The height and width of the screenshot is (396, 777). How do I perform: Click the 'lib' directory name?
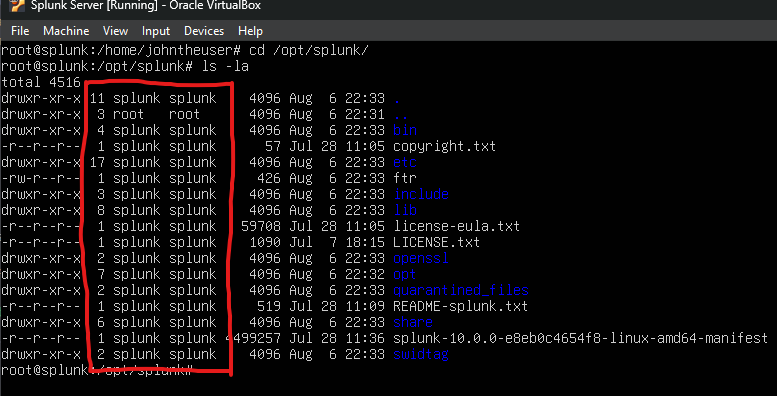pos(405,210)
